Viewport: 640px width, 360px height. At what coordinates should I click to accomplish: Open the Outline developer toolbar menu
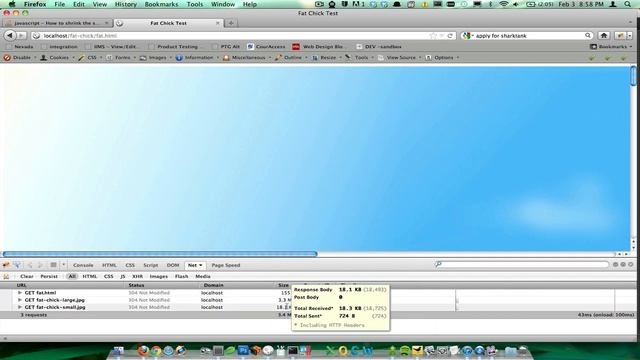click(293, 58)
